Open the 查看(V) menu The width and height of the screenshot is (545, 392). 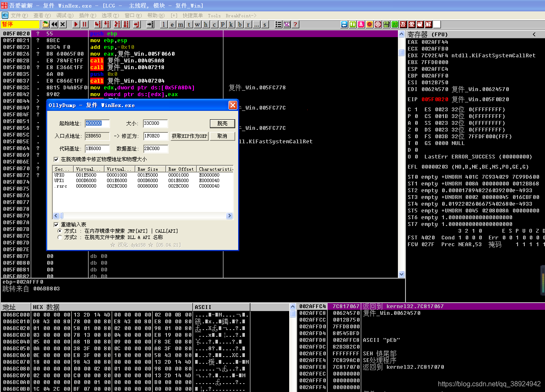pyautogui.click(x=42, y=16)
